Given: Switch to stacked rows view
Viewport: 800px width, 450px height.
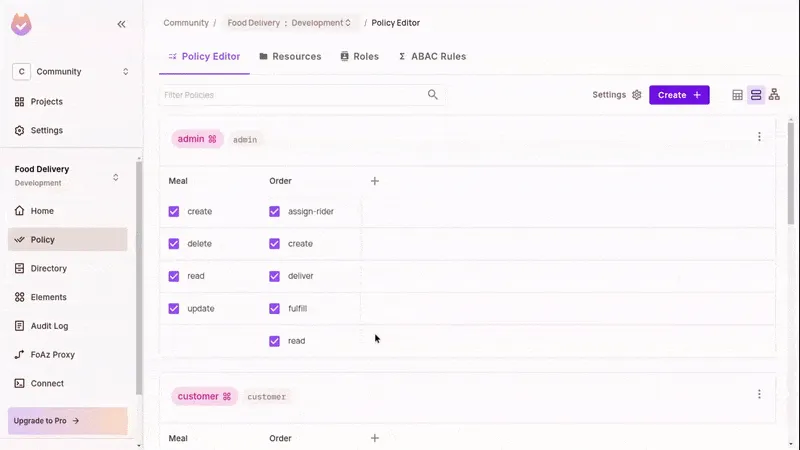Looking at the screenshot, I should coord(756,95).
